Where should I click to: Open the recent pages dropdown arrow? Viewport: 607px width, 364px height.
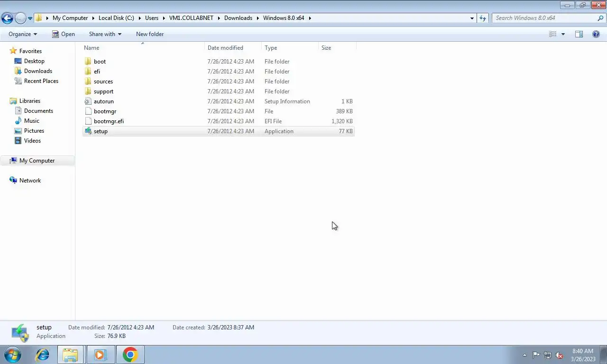pyautogui.click(x=30, y=18)
